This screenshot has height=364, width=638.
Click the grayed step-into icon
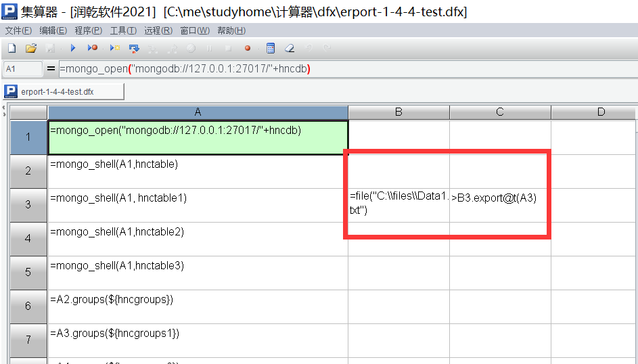(153, 49)
